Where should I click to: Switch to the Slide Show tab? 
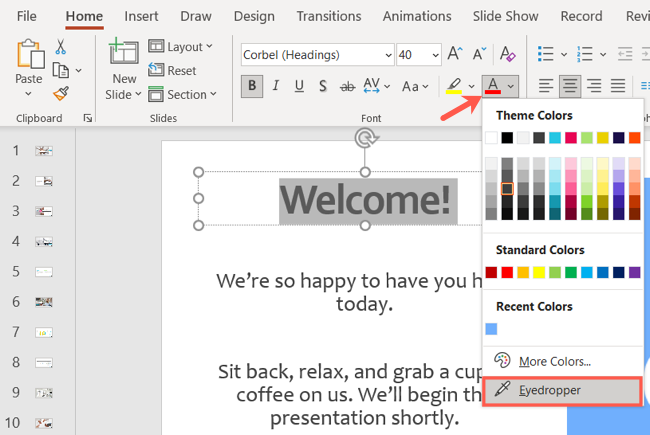pos(506,16)
